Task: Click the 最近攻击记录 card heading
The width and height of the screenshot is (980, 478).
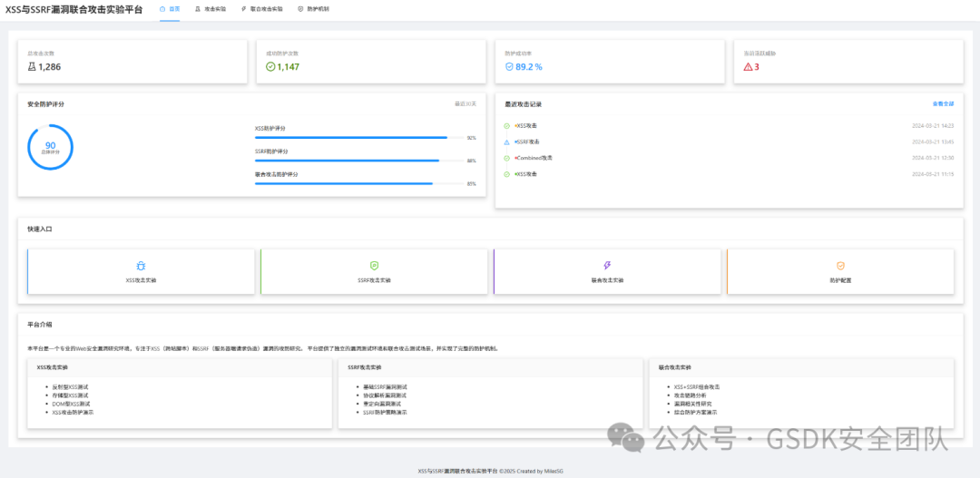Action: 524,104
